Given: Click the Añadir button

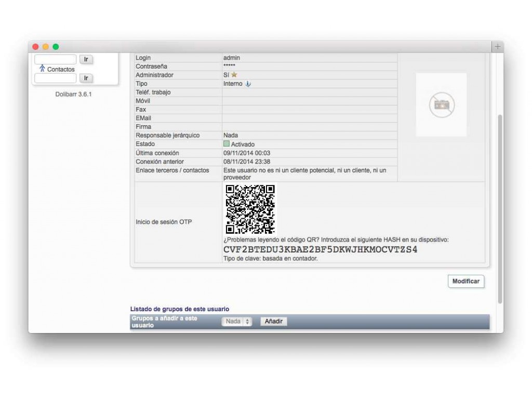Looking at the screenshot, I should 274,321.
